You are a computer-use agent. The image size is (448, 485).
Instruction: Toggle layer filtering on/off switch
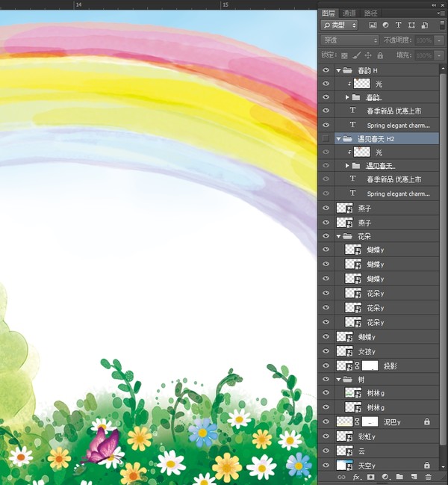coord(442,25)
